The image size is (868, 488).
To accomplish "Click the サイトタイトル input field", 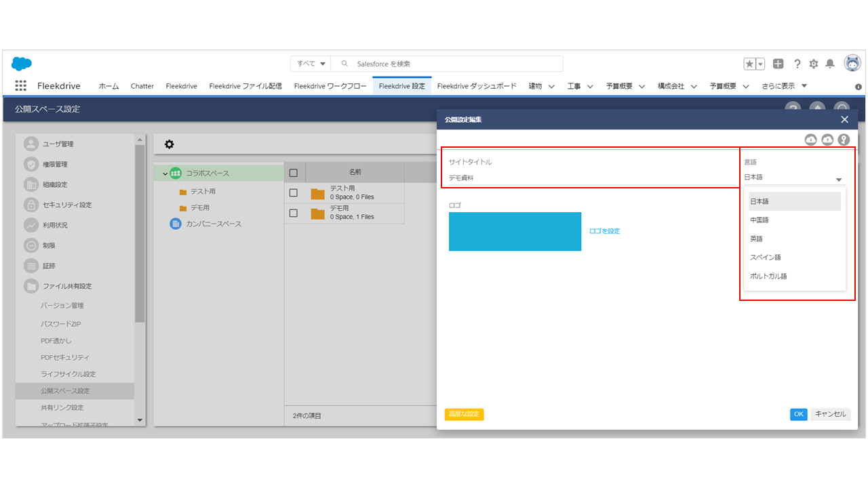I will point(590,178).
